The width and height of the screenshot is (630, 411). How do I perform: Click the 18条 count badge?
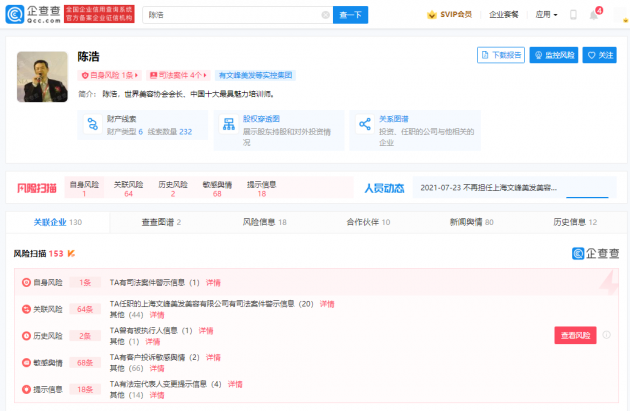[85, 389]
